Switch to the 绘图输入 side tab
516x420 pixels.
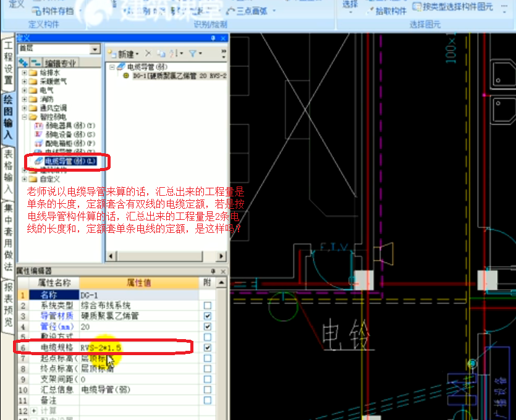[x=8, y=117]
